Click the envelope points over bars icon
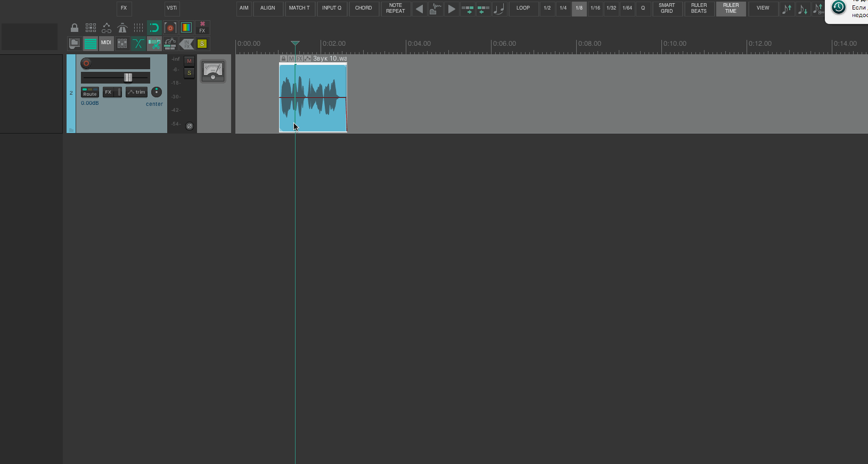Image resolution: width=868 pixels, height=464 pixels. pos(170,44)
